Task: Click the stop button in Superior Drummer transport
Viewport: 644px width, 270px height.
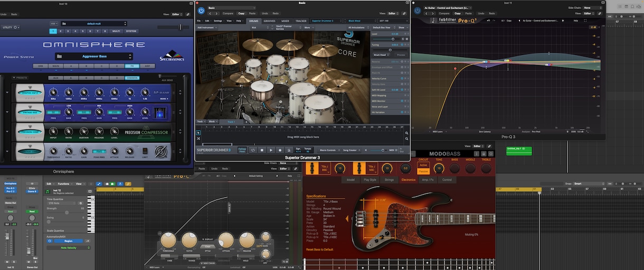Action: point(261,151)
